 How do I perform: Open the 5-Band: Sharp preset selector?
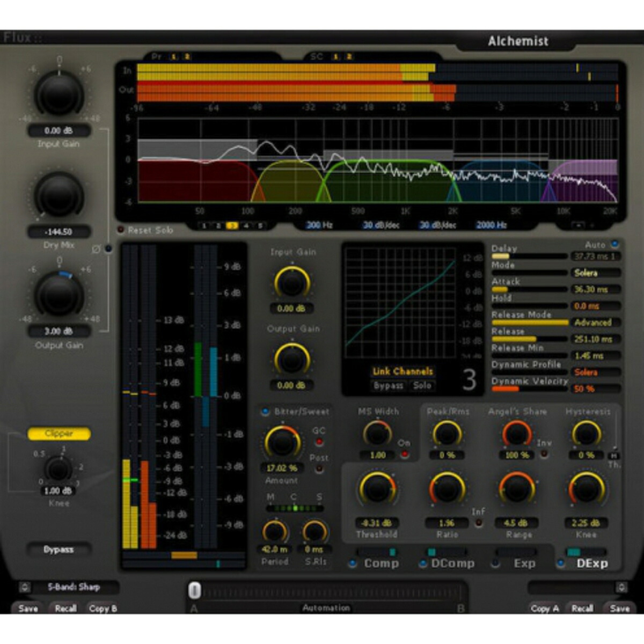point(74,587)
